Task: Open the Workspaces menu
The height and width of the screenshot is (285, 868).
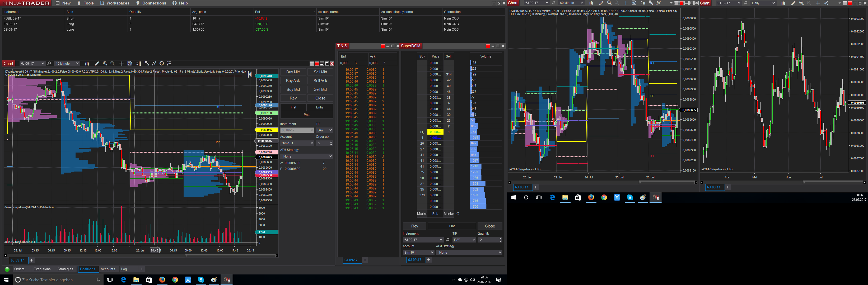Action: [115, 3]
